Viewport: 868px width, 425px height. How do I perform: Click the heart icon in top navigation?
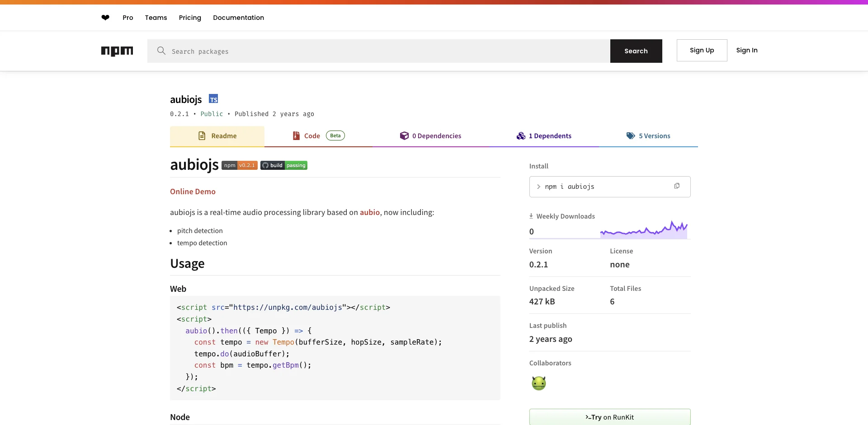coord(105,18)
